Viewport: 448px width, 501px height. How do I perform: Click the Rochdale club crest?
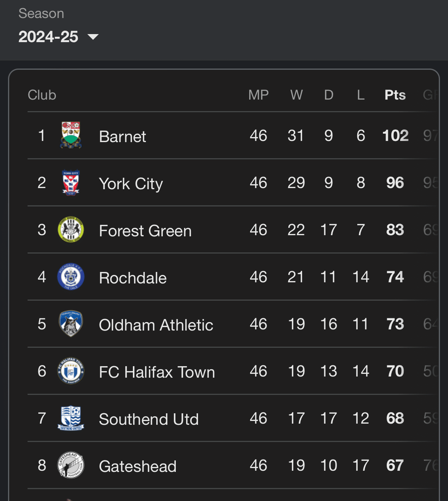tap(71, 277)
